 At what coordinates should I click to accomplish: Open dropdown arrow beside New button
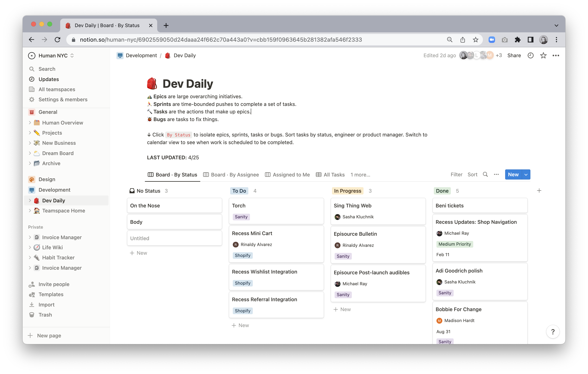click(x=526, y=174)
